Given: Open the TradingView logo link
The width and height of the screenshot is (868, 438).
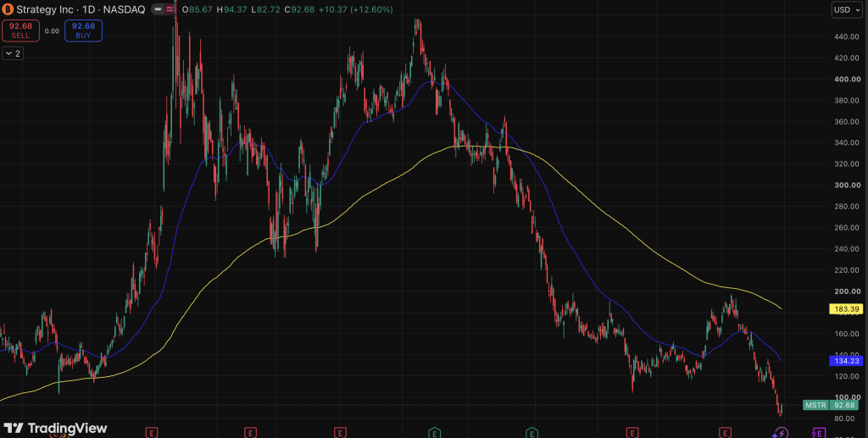Looking at the screenshot, I should click(55, 428).
